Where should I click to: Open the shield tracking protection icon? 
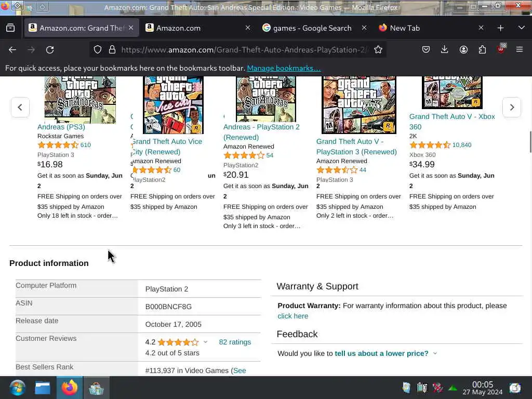point(98,50)
